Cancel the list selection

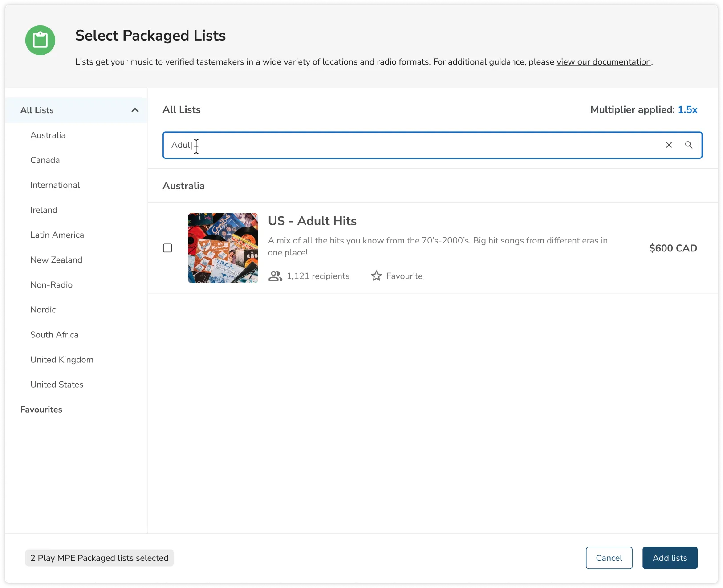point(609,558)
